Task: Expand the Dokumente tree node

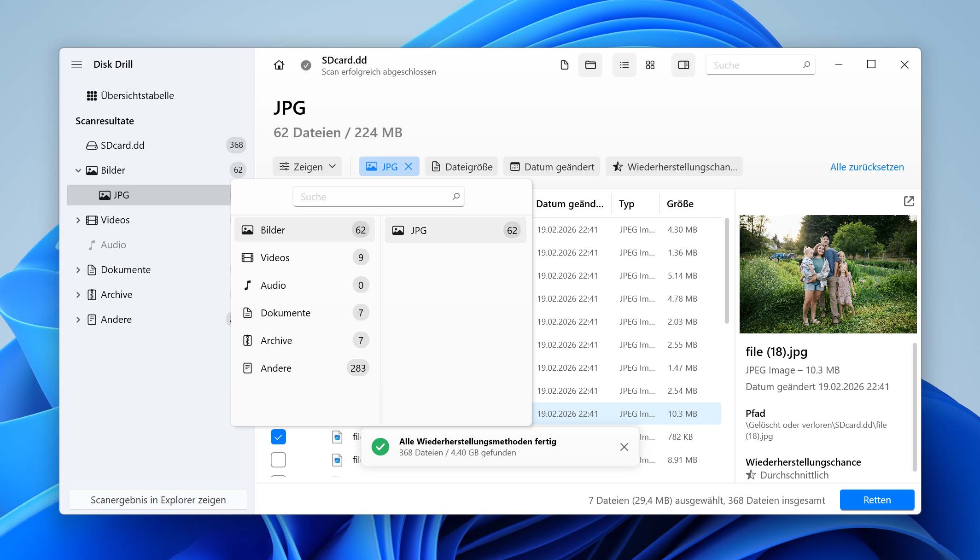Action: 78,270
